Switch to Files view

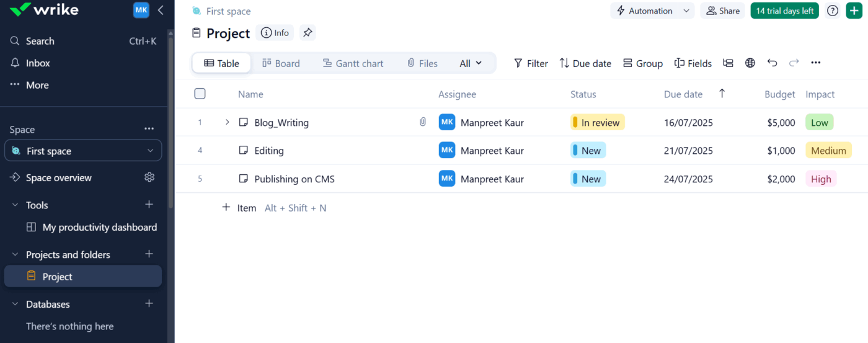[x=422, y=63]
